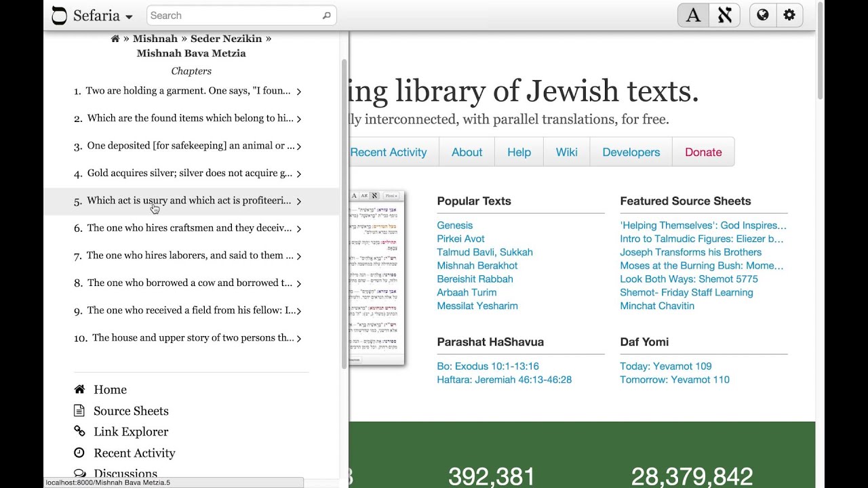Expand chevron for chapter 7 row
The width and height of the screenshot is (868, 488).
click(298, 256)
